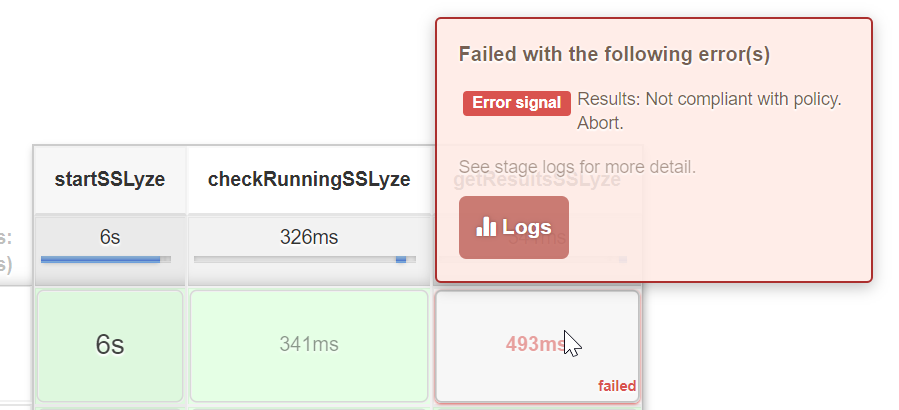Click the 'Not compliant with policy' error message
899x410 pixels.
(x=709, y=100)
